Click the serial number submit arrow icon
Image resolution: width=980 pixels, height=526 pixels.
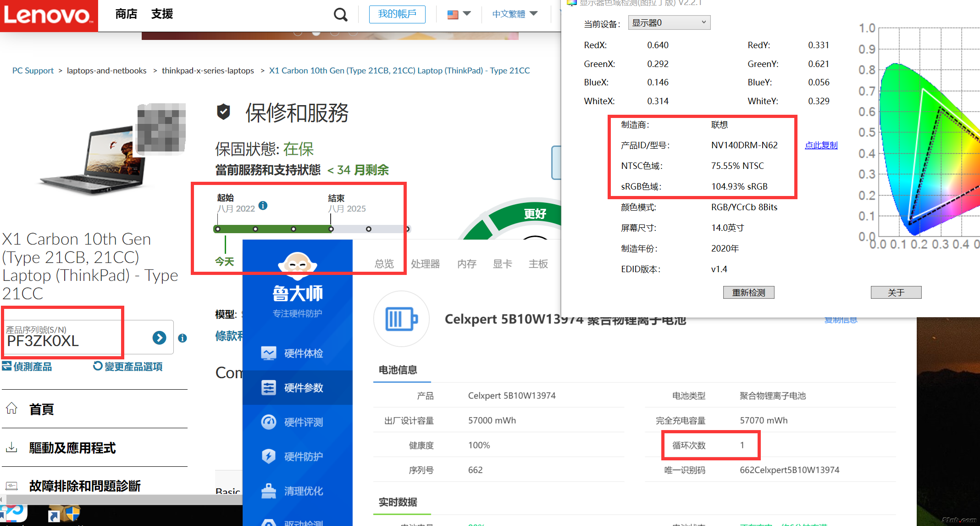pyautogui.click(x=159, y=338)
